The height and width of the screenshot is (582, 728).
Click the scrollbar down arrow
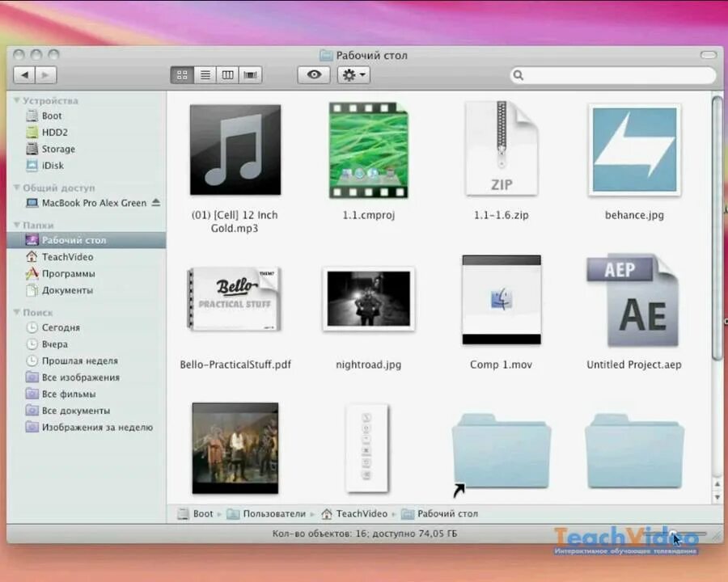coord(717,496)
